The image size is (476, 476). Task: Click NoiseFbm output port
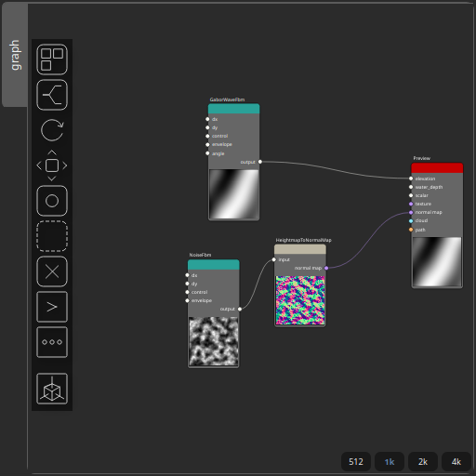point(240,309)
